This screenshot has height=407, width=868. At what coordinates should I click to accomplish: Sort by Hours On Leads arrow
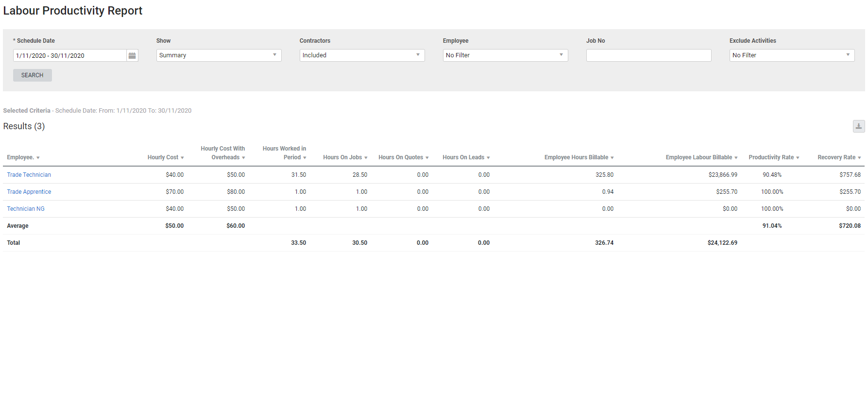[488, 158]
